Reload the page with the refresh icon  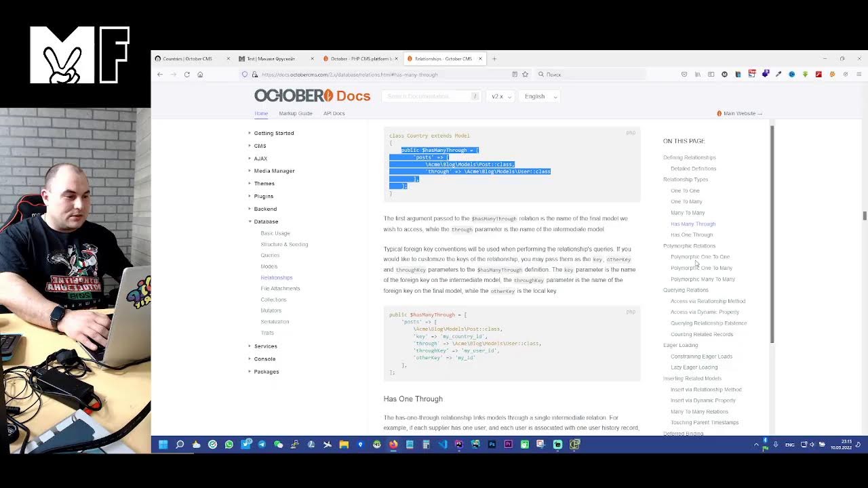[x=186, y=75]
